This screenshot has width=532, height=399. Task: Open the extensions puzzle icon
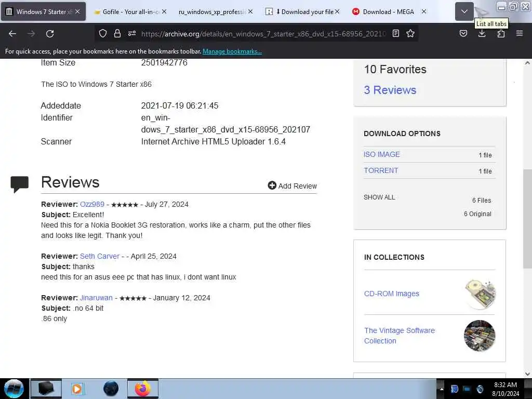[x=501, y=33]
